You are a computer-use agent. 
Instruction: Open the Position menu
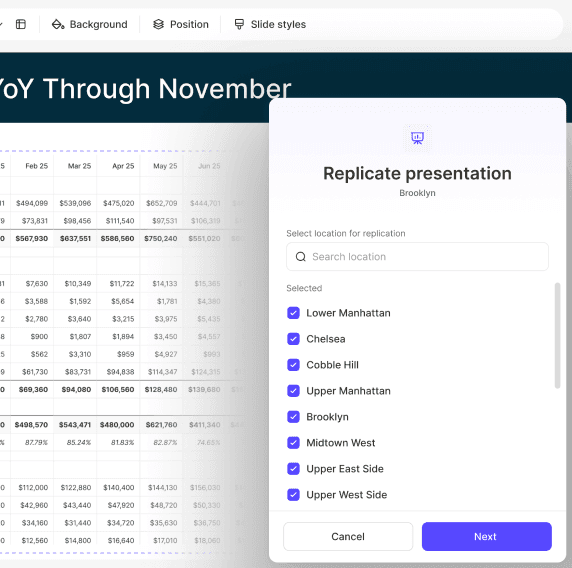click(x=181, y=24)
